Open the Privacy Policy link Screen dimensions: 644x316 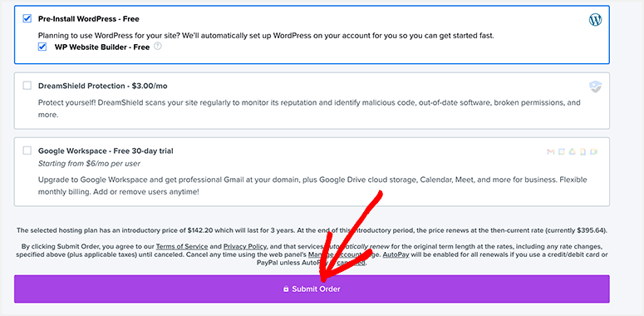coord(245,247)
